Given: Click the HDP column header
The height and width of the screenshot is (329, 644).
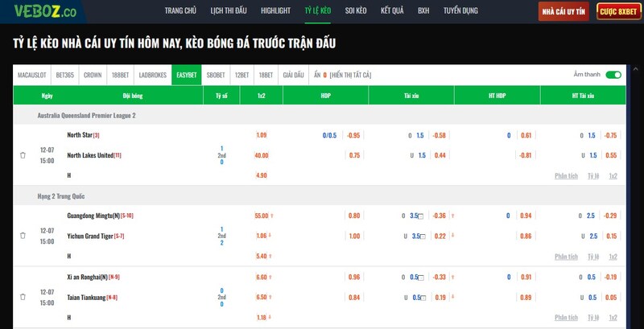Looking at the screenshot, I should pos(326,96).
